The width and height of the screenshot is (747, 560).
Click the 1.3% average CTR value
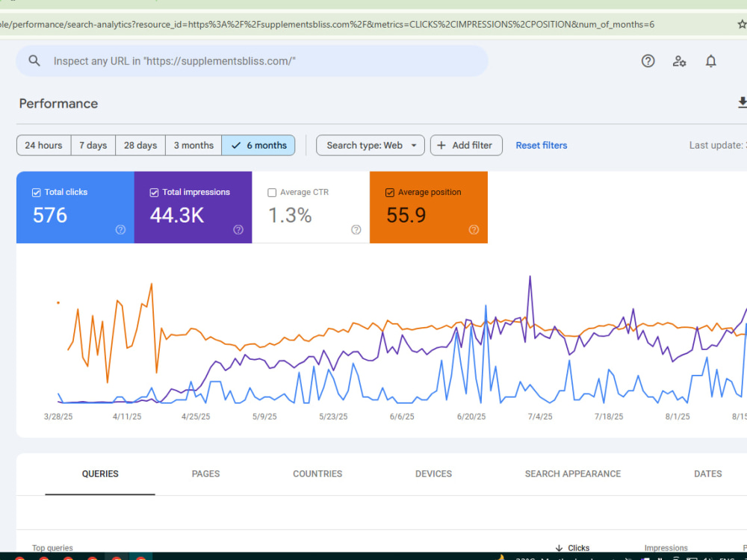click(x=290, y=215)
